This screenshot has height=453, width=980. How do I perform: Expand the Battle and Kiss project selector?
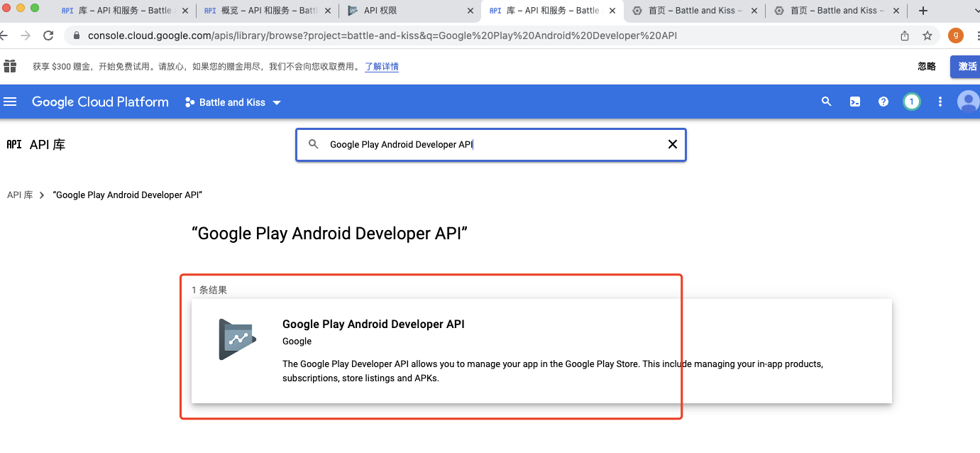[x=233, y=102]
